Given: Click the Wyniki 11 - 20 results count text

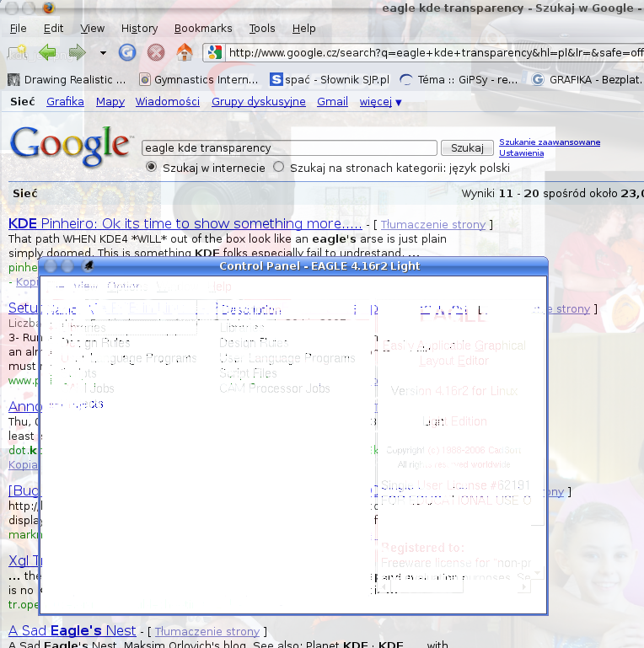Looking at the screenshot, I should pos(552,194).
